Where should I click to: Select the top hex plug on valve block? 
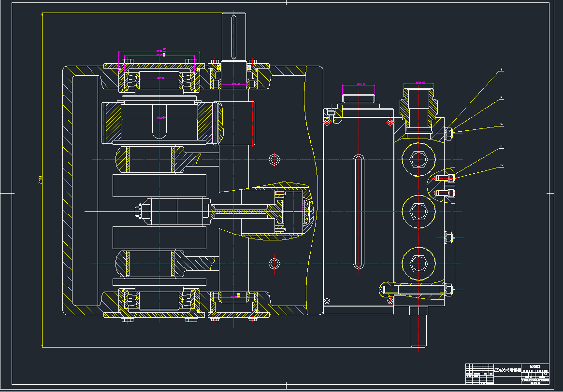[418, 160]
